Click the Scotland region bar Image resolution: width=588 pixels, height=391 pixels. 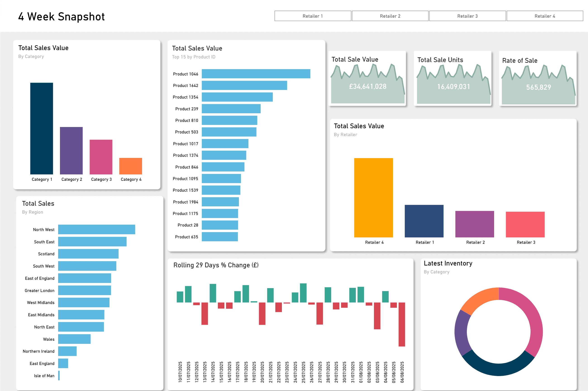[x=88, y=254]
